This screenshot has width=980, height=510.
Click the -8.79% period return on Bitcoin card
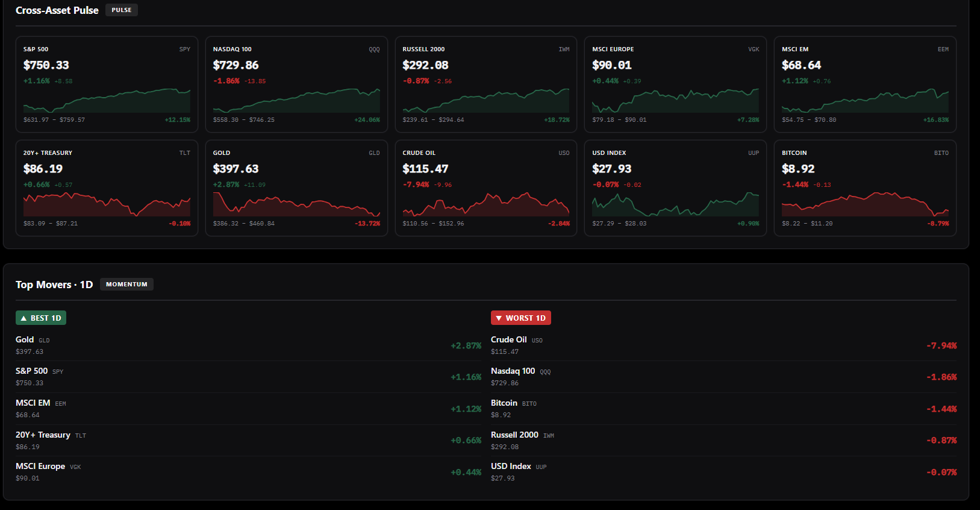pyautogui.click(x=938, y=224)
